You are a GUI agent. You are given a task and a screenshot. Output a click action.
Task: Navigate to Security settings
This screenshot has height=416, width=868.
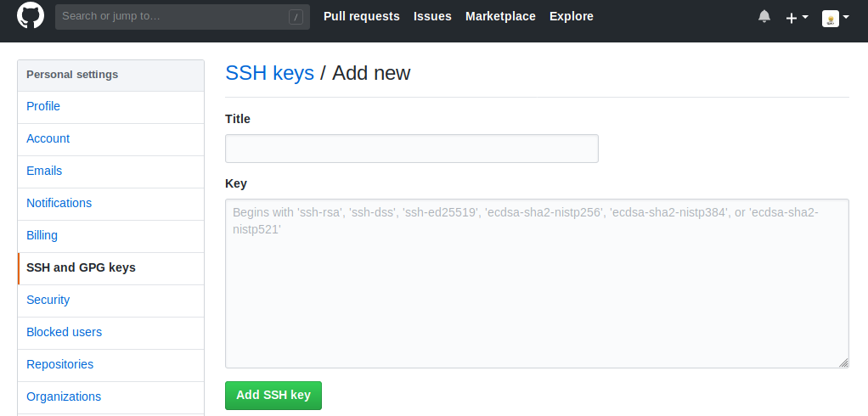(48, 301)
